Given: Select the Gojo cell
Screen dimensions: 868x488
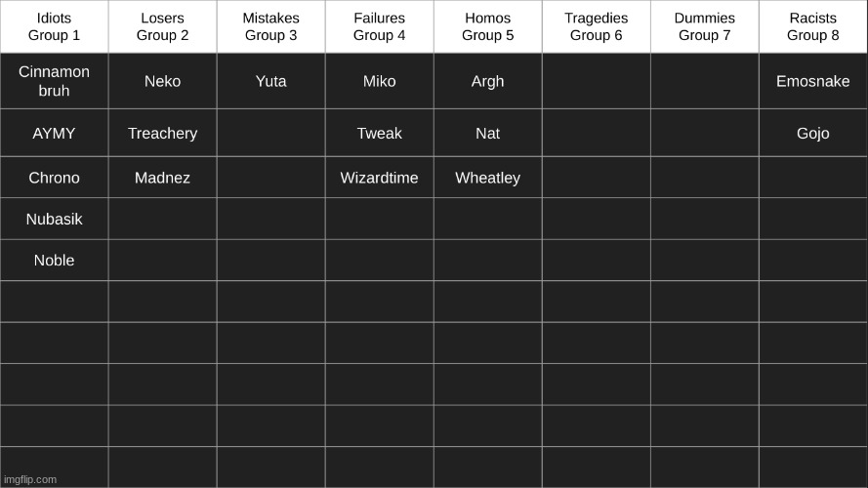Looking at the screenshot, I should [813, 133].
